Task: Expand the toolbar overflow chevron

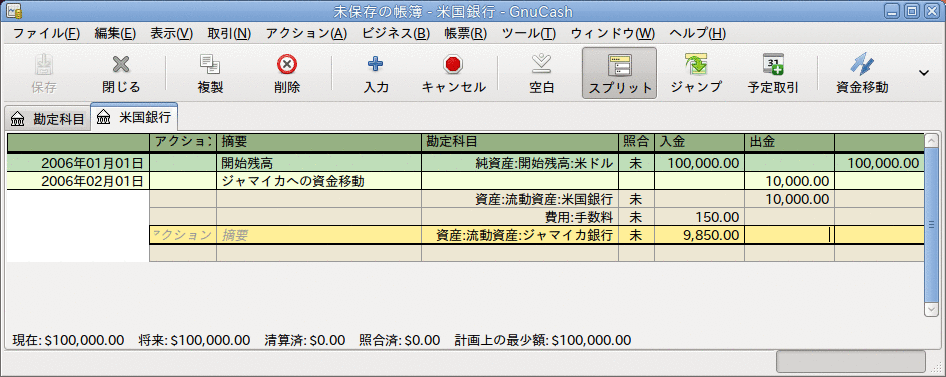Action: [924, 72]
